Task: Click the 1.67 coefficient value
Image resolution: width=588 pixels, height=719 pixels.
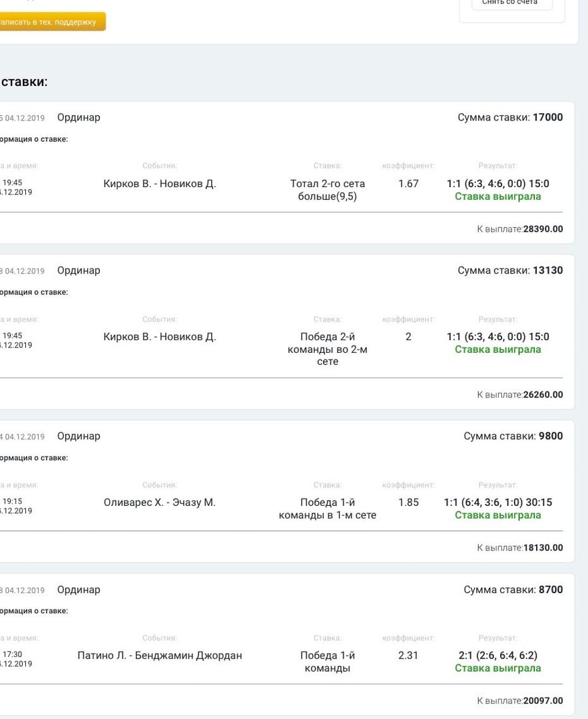Action: click(x=408, y=184)
